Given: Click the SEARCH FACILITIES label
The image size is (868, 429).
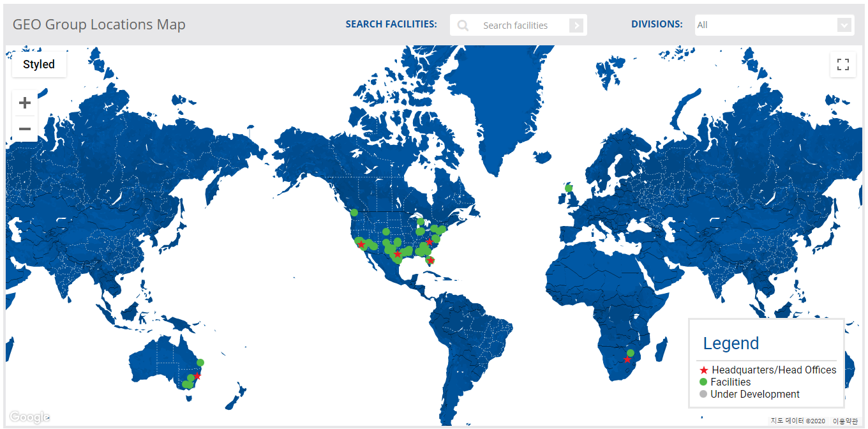Looking at the screenshot, I should pos(391,24).
